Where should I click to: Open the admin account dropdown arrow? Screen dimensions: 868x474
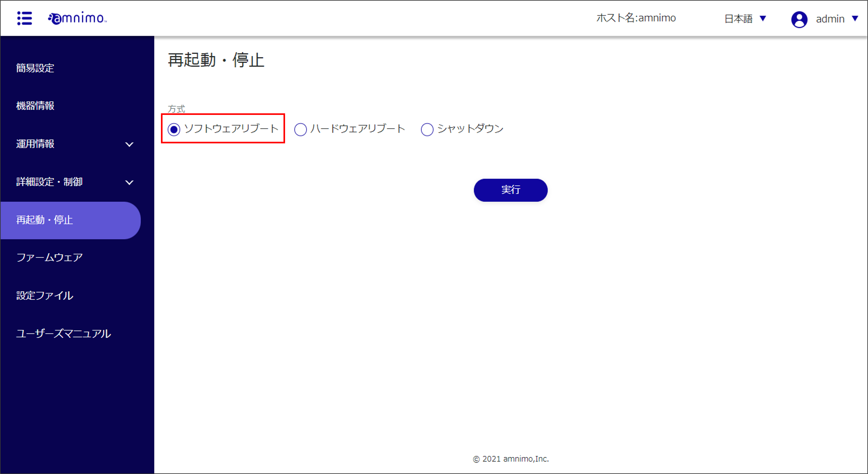(x=855, y=18)
